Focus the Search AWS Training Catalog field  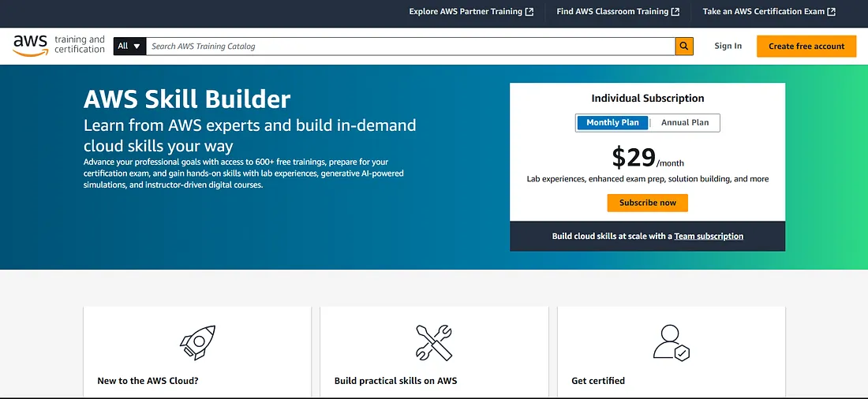[x=410, y=47]
